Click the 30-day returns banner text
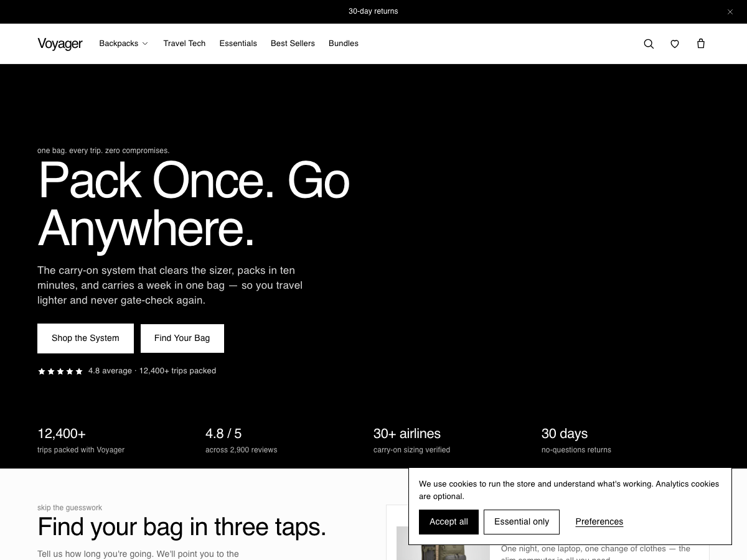Image resolution: width=747 pixels, height=560 pixels. click(x=374, y=11)
